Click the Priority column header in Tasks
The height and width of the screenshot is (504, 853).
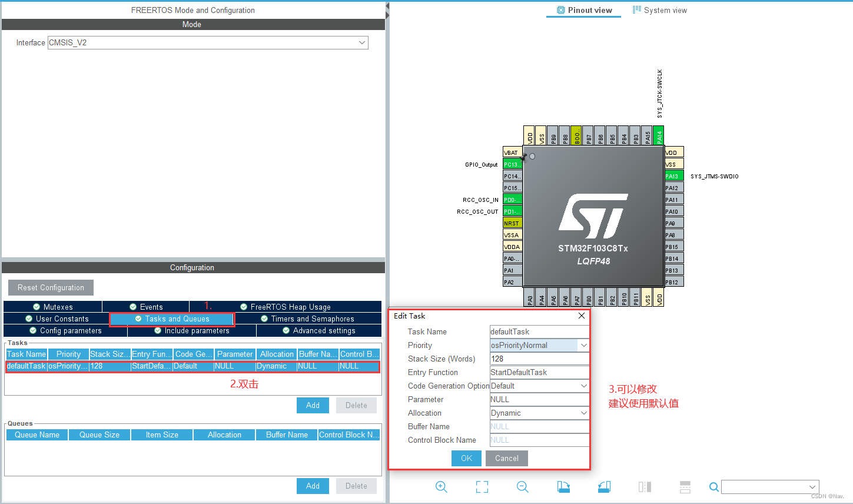coord(68,354)
